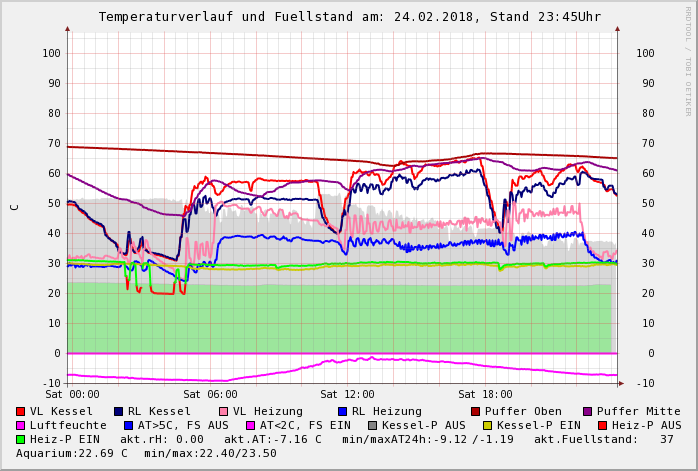Select the Sat 12:00 time axis label
Viewport: 698px width, 471px height.
pos(347,394)
